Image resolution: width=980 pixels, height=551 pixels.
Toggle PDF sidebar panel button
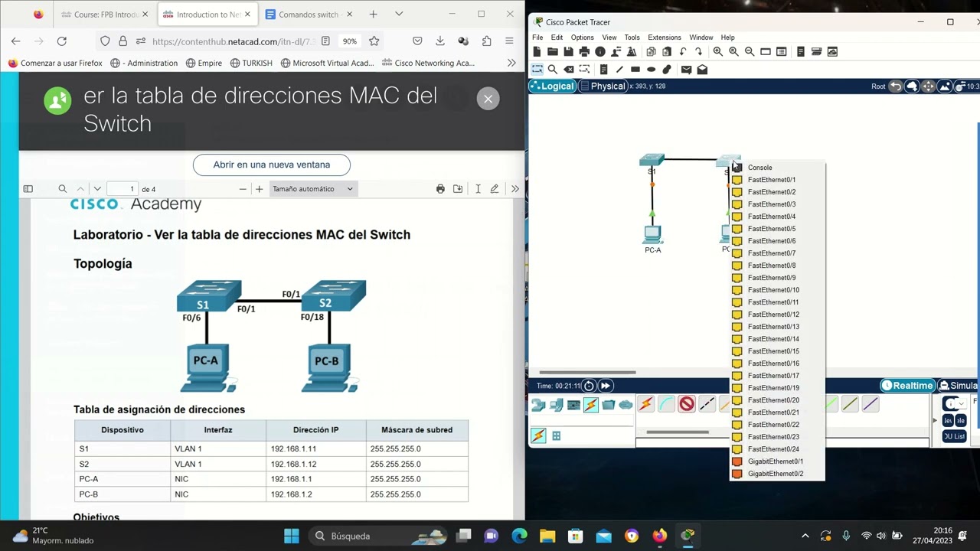28,189
